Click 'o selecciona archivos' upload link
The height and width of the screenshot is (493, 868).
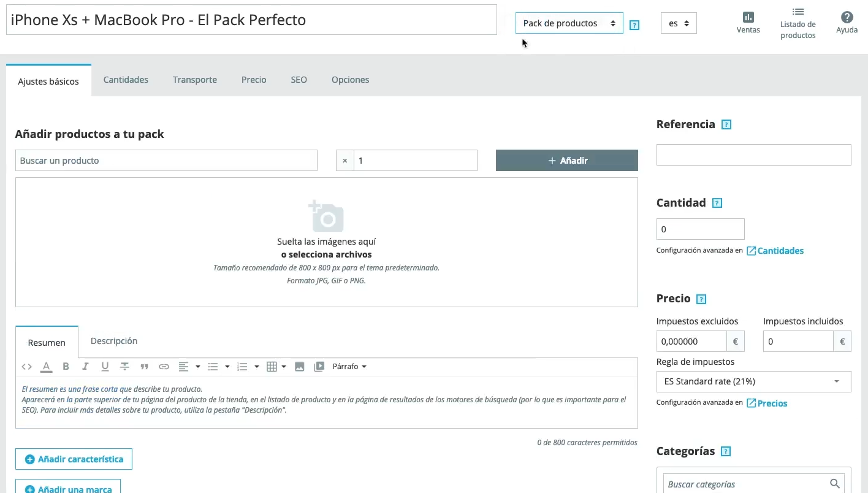326,254
